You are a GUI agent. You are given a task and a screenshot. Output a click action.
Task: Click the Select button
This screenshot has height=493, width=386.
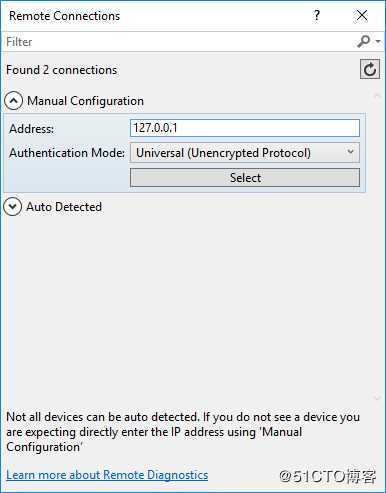(245, 177)
